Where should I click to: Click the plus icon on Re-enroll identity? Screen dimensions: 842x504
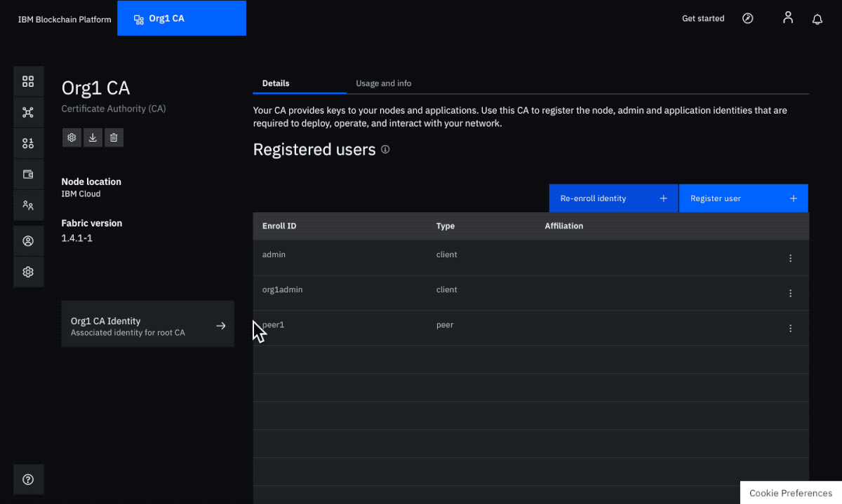(x=663, y=198)
